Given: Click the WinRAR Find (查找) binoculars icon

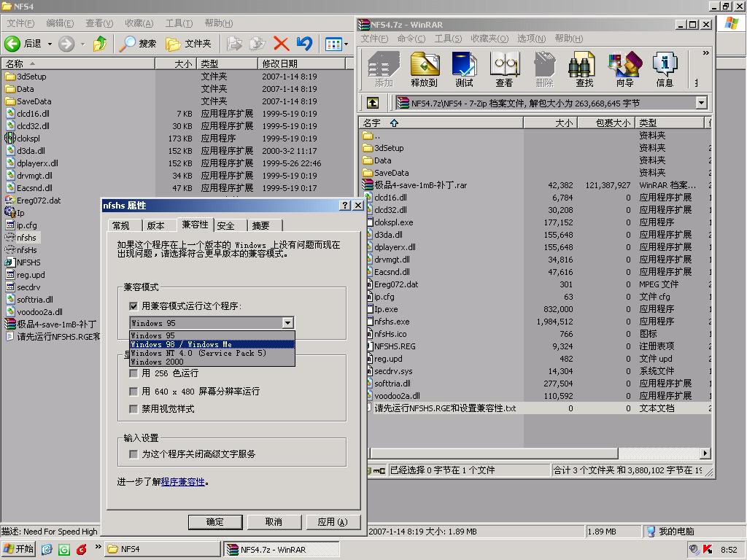Looking at the screenshot, I should [x=584, y=69].
